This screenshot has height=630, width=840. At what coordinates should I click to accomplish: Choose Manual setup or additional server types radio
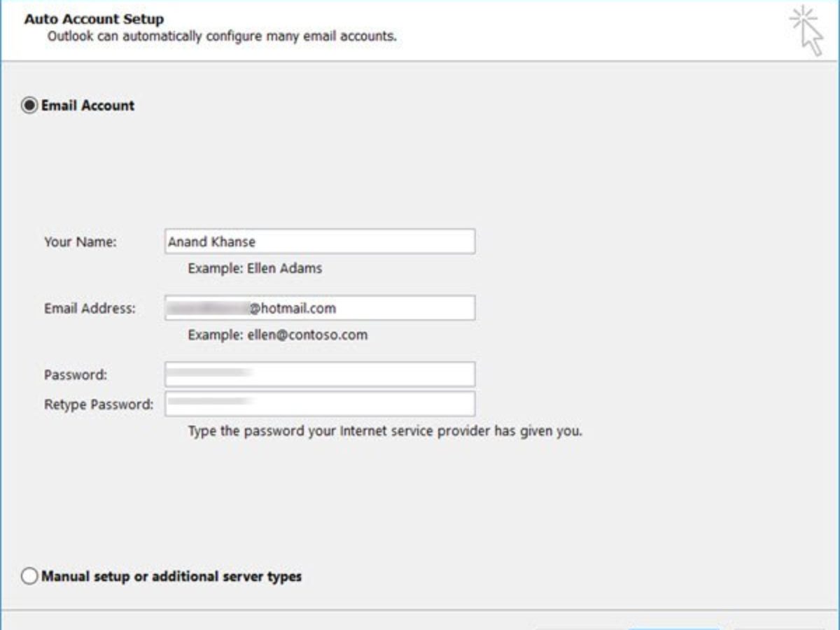(29, 577)
